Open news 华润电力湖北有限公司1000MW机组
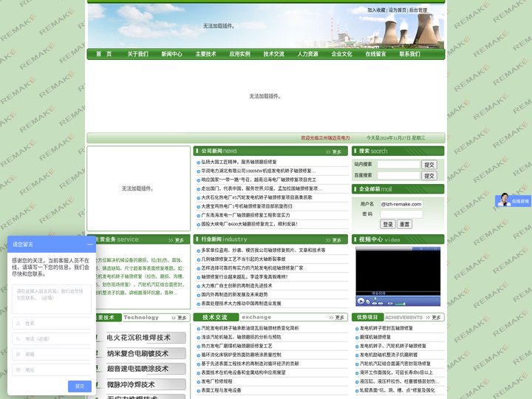 [258, 171]
